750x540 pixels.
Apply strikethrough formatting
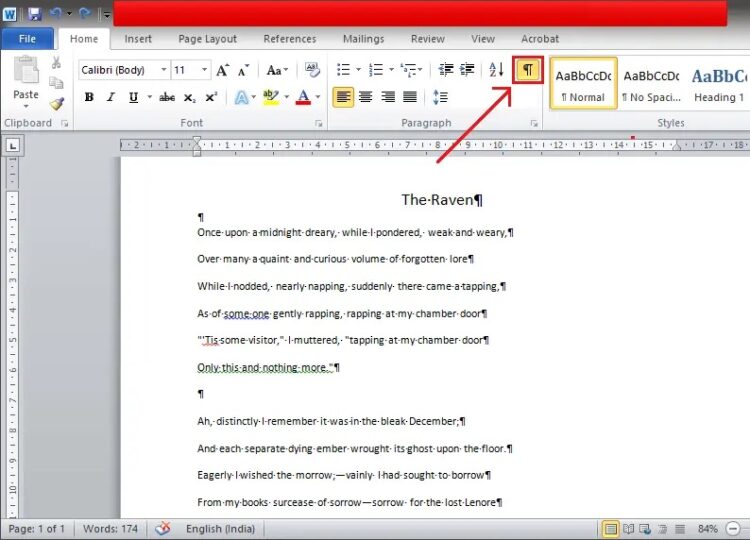coord(167,97)
